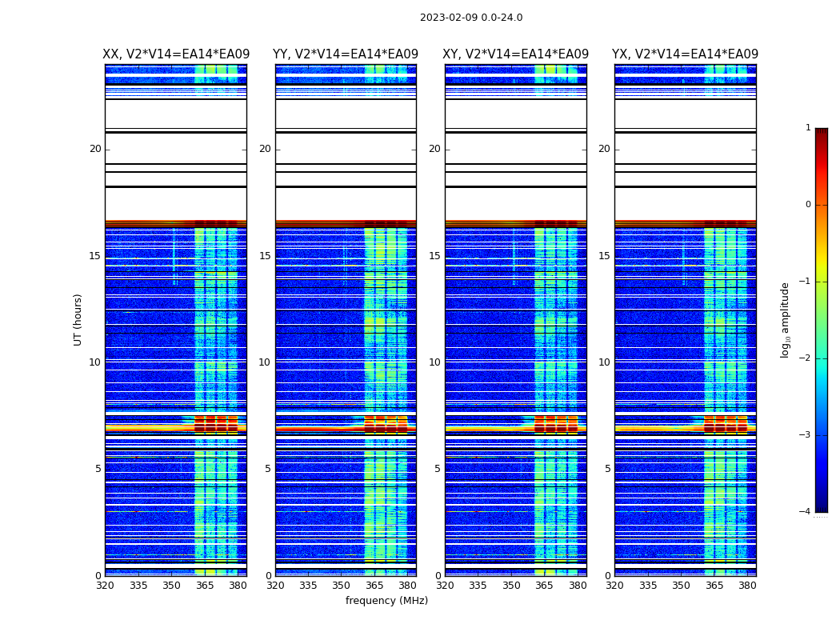Click the 10 hour tick on YY panel

[265, 362]
